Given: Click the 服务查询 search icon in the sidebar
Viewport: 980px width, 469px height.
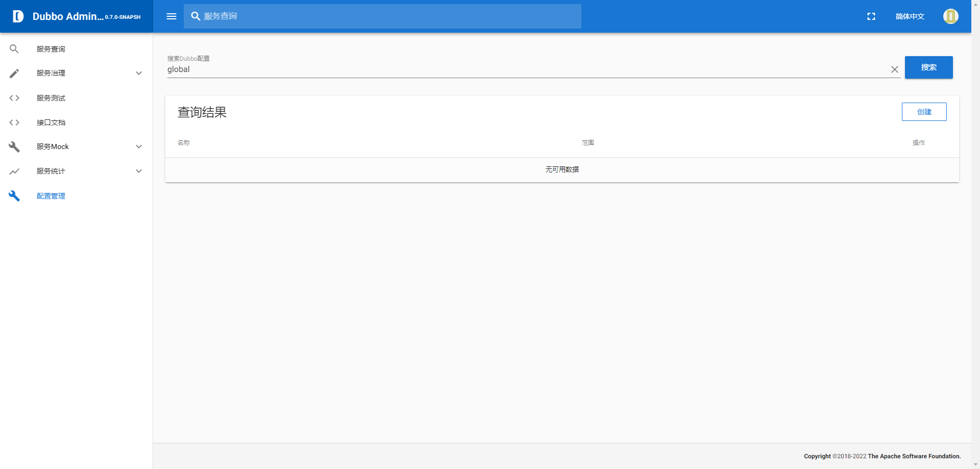Looking at the screenshot, I should (x=14, y=49).
